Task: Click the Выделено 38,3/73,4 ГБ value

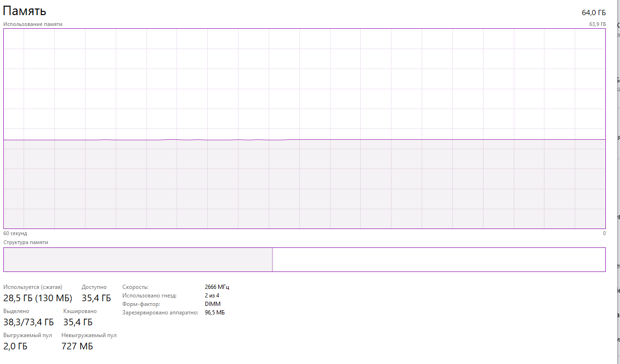Action: click(28, 322)
